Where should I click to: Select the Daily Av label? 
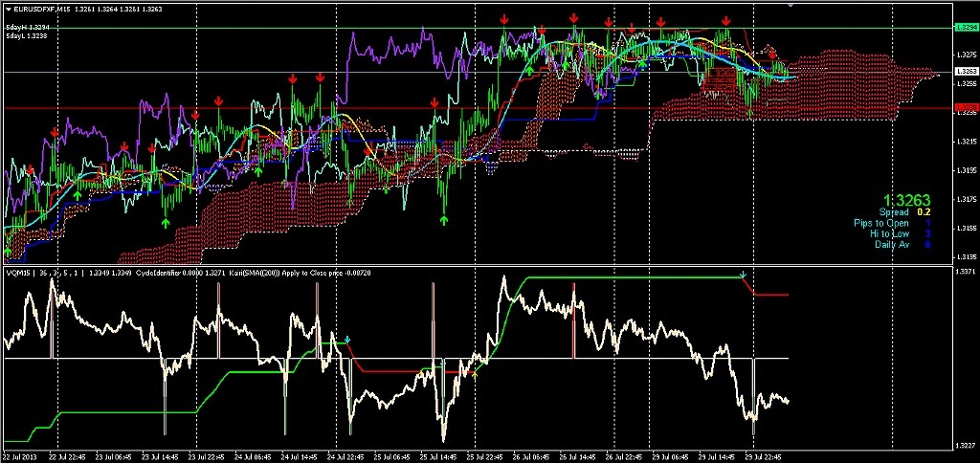click(x=891, y=244)
